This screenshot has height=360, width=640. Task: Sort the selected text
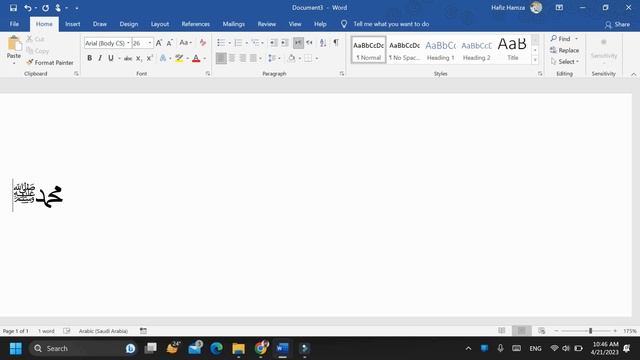(323, 43)
